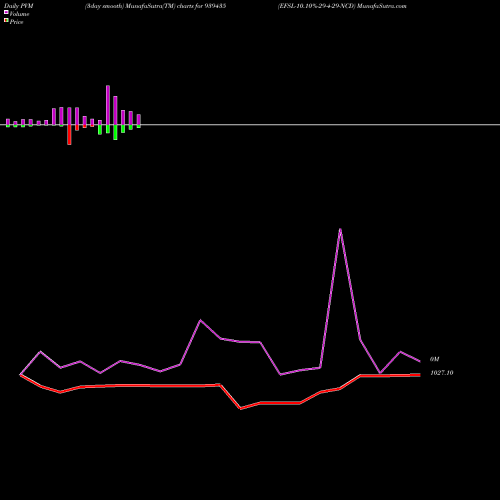Click the '1027.10' price end label

(442, 373)
